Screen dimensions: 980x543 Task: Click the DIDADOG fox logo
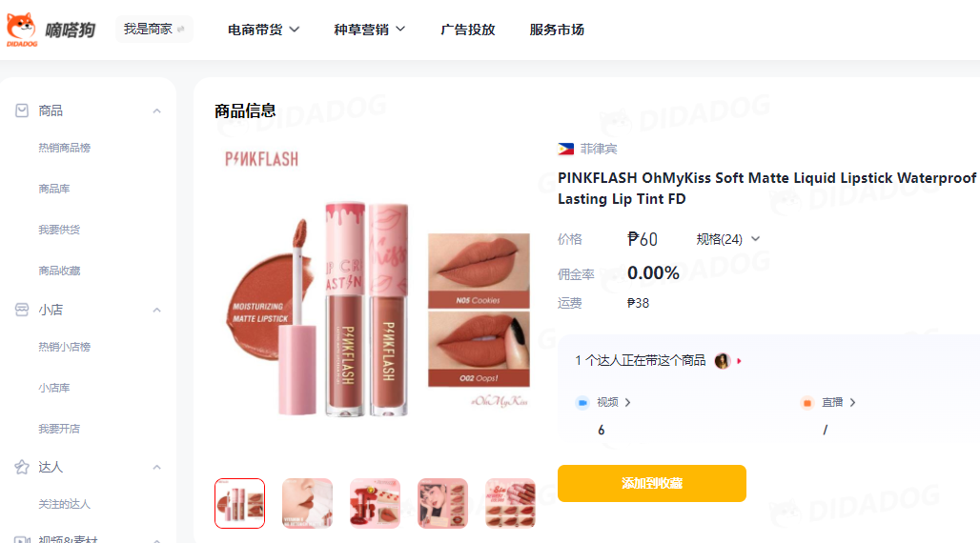point(21,30)
